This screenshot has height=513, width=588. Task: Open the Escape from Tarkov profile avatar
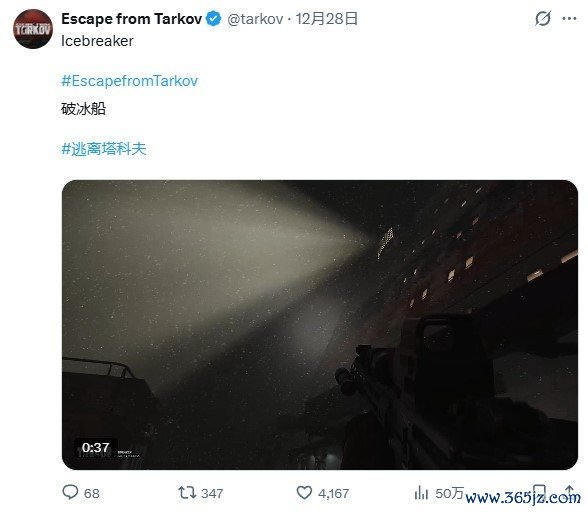point(33,29)
